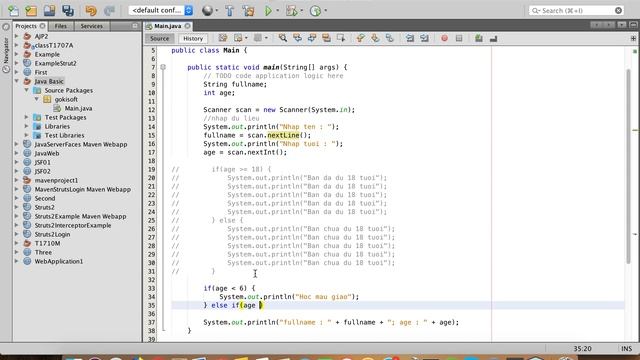The height and width of the screenshot is (360, 640).
Task: Build the project with the hammer icon
Action: pos(229,11)
